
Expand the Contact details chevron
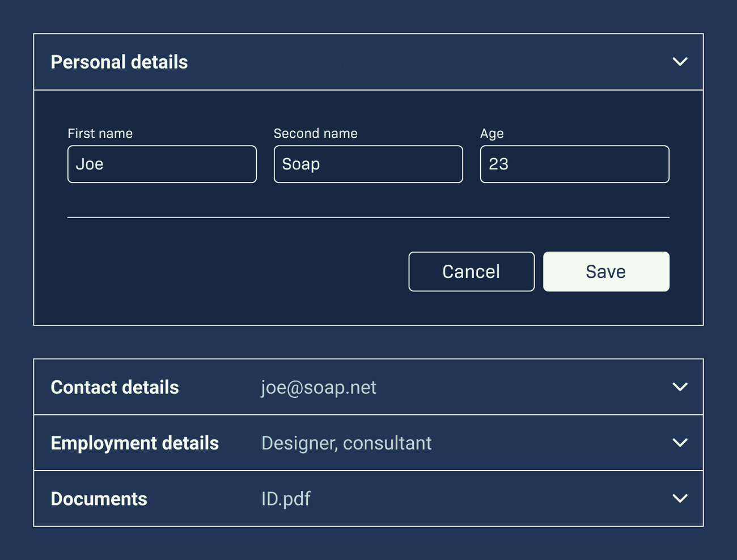click(x=680, y=387)
